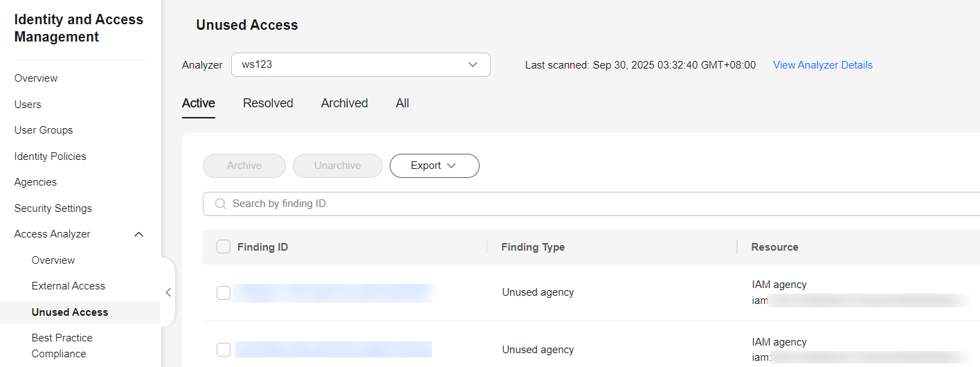This screenshot has width=980, height=367.
Task: Open the first finding ID link
Action: 334,293
